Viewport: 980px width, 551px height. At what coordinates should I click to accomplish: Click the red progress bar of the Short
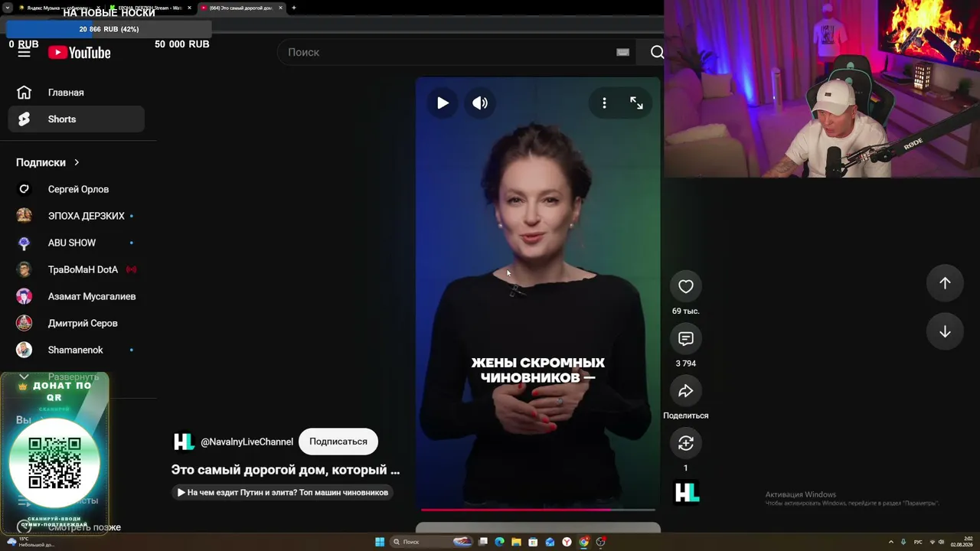[x=538, y=509]
